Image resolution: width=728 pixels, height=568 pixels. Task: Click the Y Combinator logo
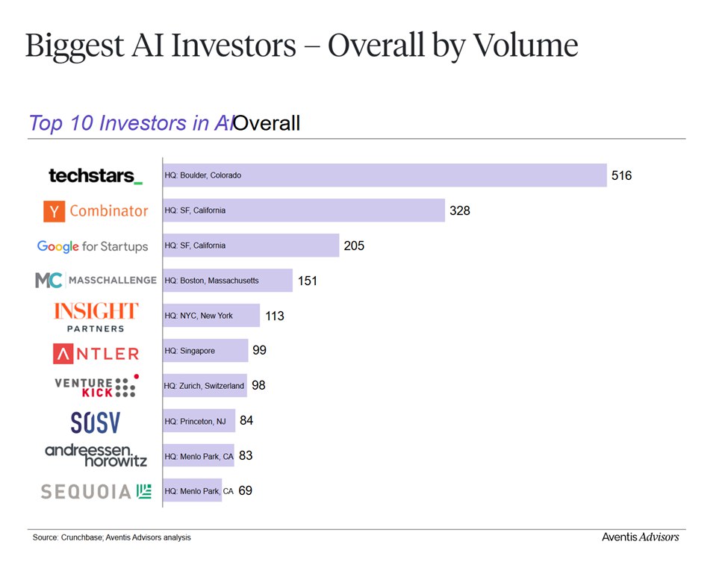tap(96, 211)
